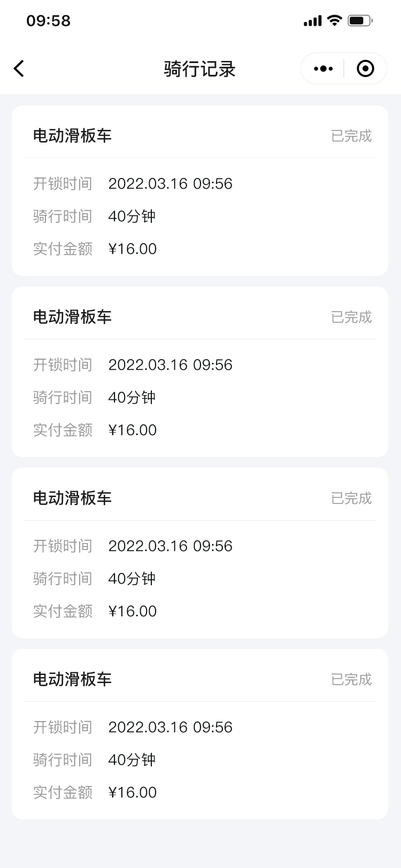
Task: Tap the battery icon in status bar
Action: pos(360,21)
